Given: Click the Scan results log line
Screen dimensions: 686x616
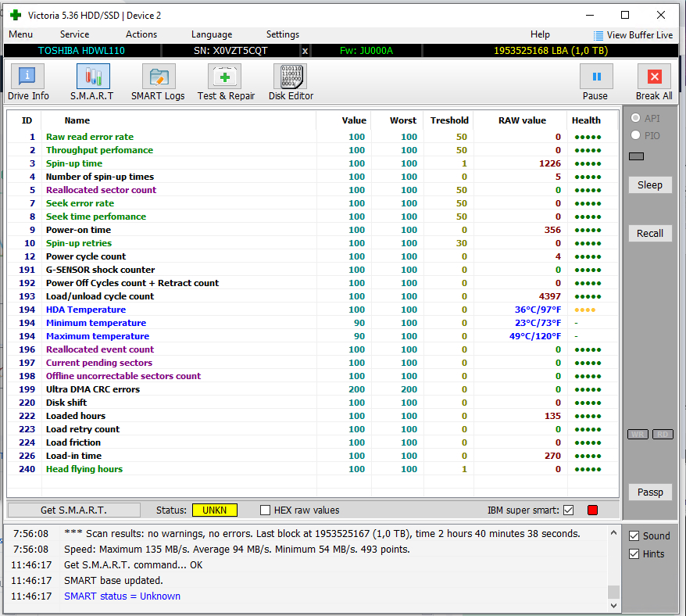Looking at the screenshot, I should pyautogui.click(x=322, y=534).
